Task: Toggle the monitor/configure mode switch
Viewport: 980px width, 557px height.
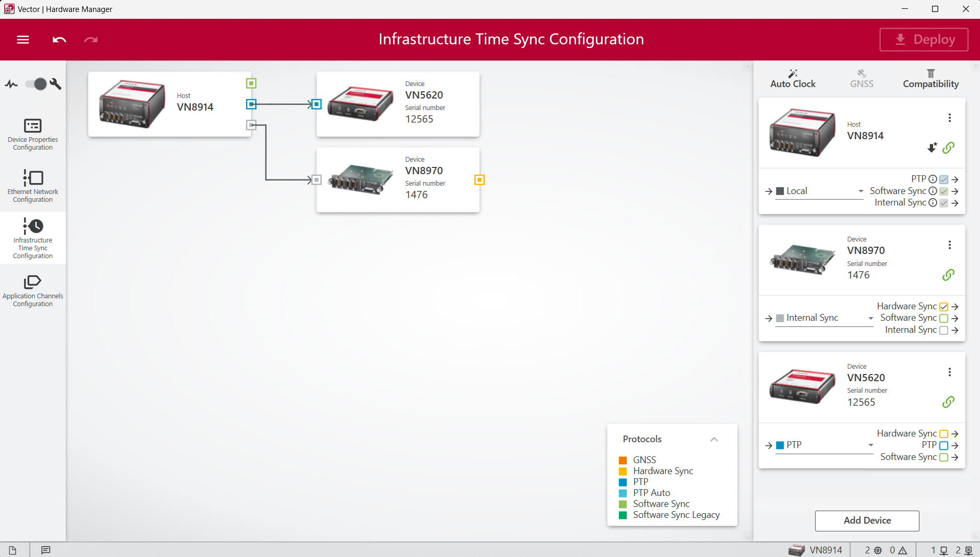Action: 37,84
